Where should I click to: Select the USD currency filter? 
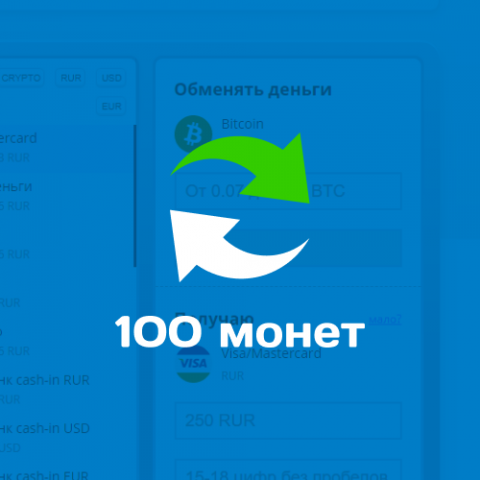pos(111,78)
